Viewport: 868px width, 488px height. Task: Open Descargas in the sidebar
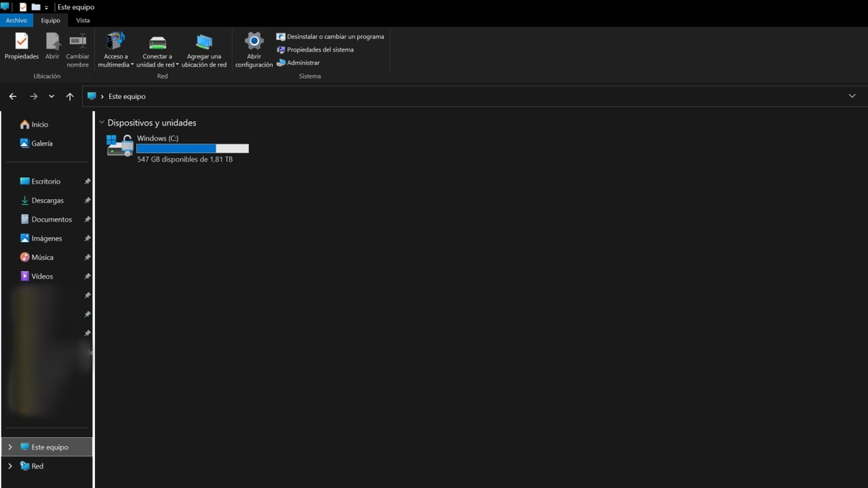pos(47,200)
